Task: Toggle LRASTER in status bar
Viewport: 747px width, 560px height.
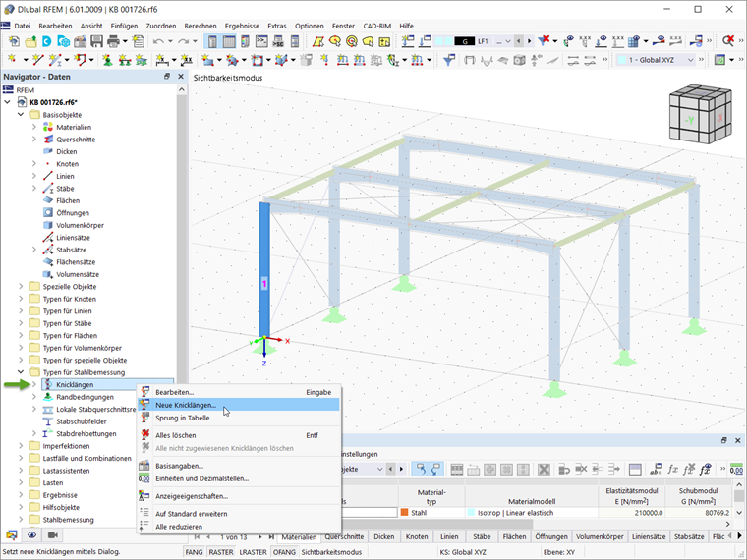Action: click(253, 552)
